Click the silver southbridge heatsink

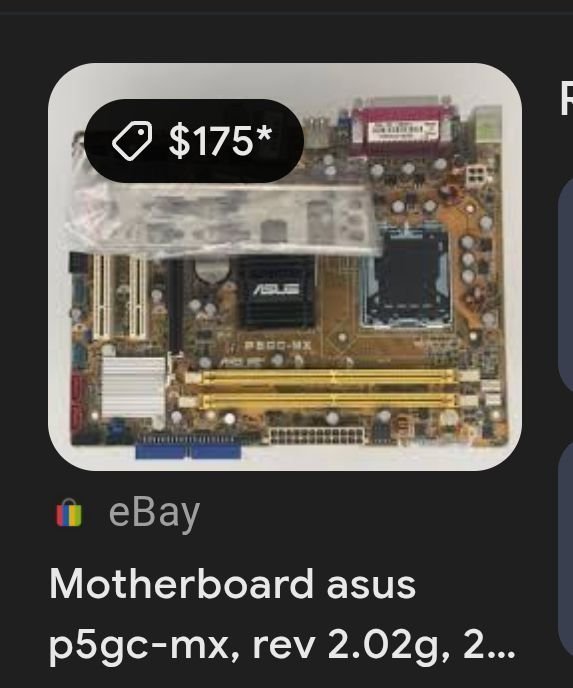133,388
